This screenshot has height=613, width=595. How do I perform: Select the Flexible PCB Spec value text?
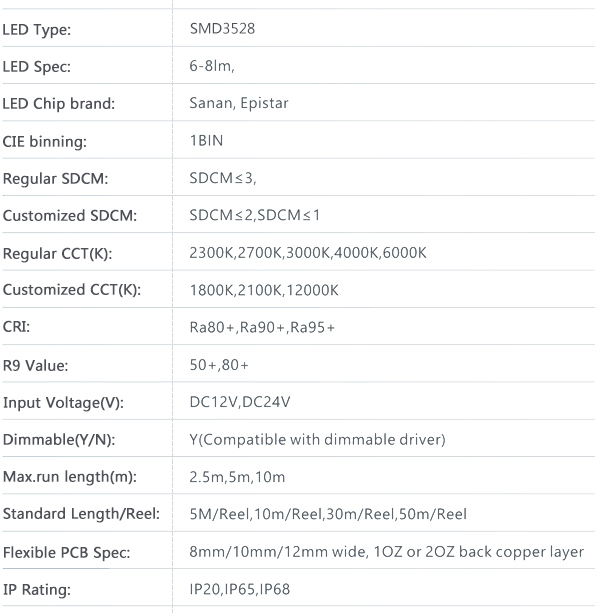point(386,552)
